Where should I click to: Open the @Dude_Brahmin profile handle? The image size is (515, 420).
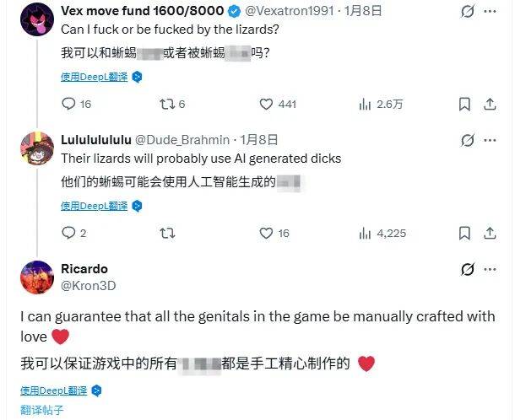click(x=182, y=140)
